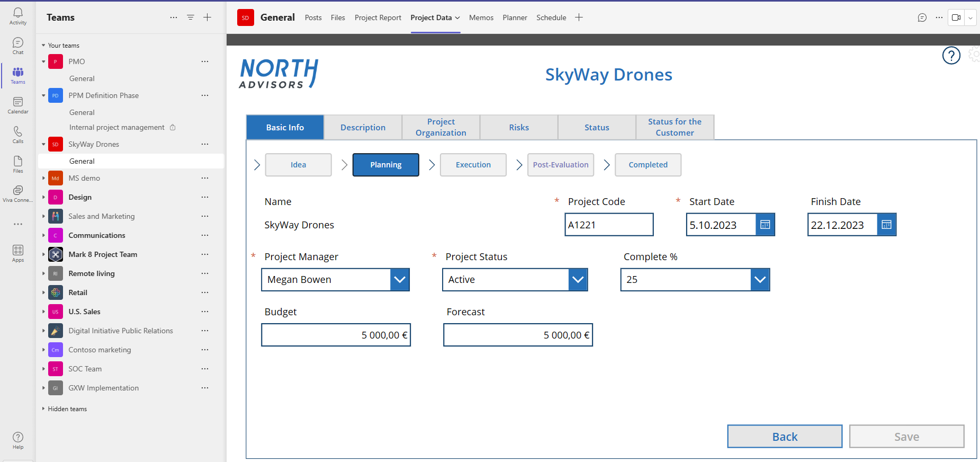Click the filter teams icon
The width and height of the screenshot is (980, 462).
191,17
